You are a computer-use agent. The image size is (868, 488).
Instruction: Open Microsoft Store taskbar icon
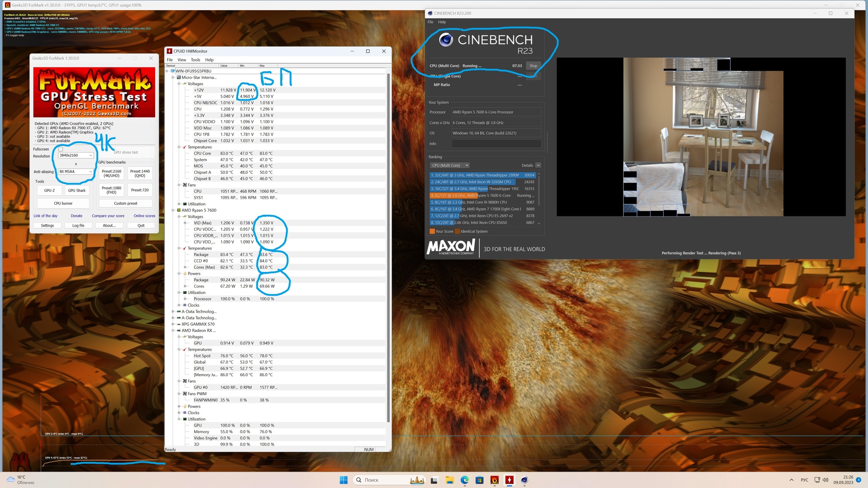(479, 480)
